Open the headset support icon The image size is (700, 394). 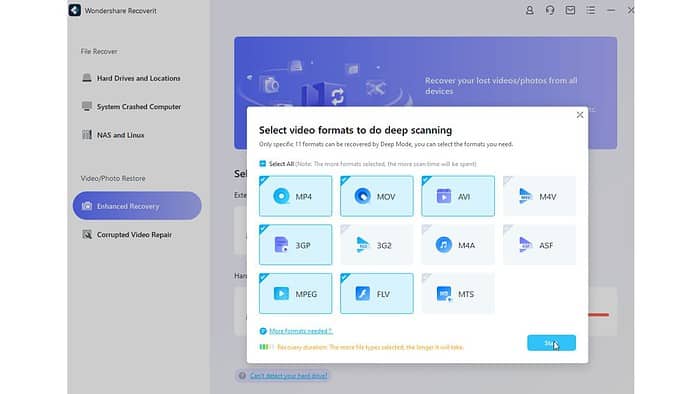550,10
